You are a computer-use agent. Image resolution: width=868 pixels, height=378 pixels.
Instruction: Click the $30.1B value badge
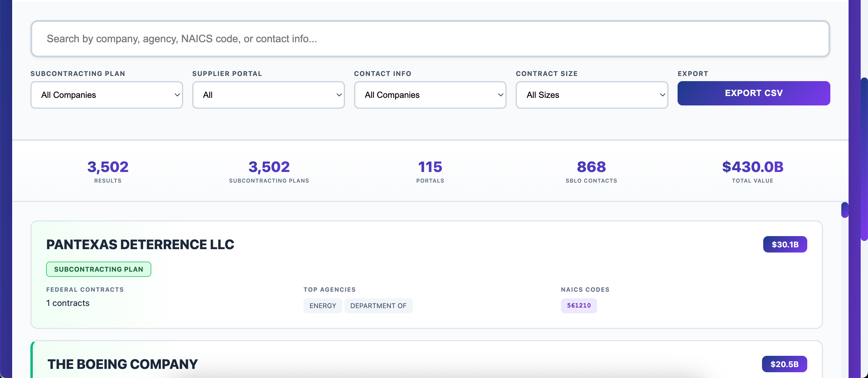tap(785, 245)
